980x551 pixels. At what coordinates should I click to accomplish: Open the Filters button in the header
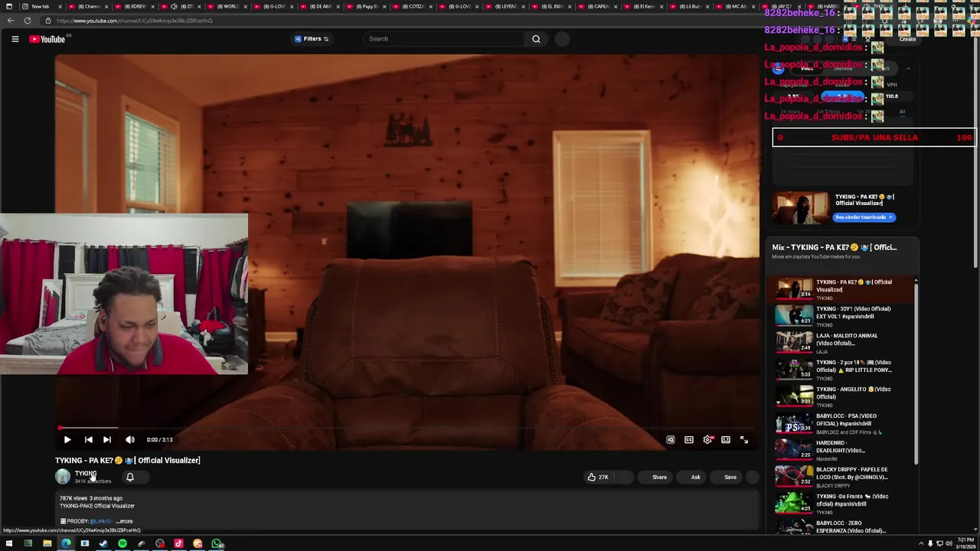(312, 39)
